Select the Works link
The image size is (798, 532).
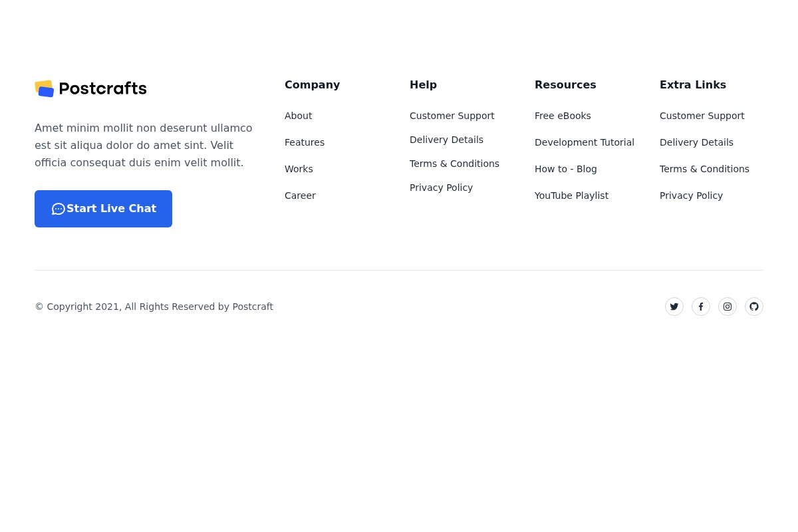[299, 169]
